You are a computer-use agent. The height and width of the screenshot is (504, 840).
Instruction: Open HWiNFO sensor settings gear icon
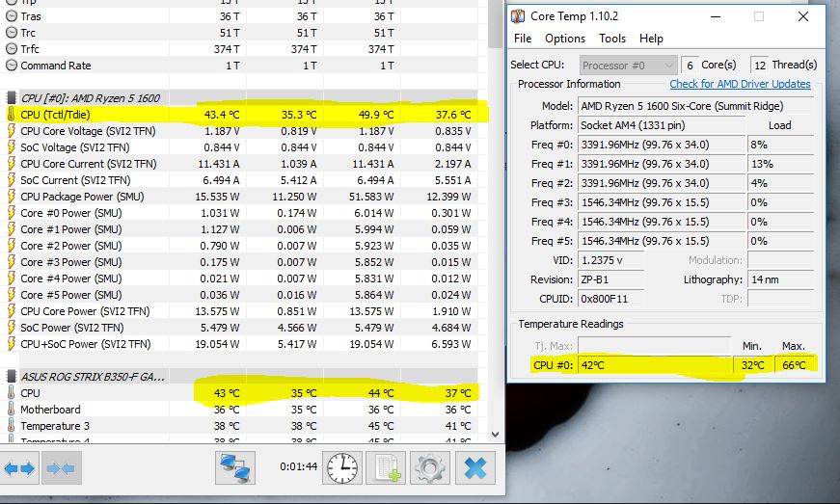pyautogui.click(x=430, y=467)
